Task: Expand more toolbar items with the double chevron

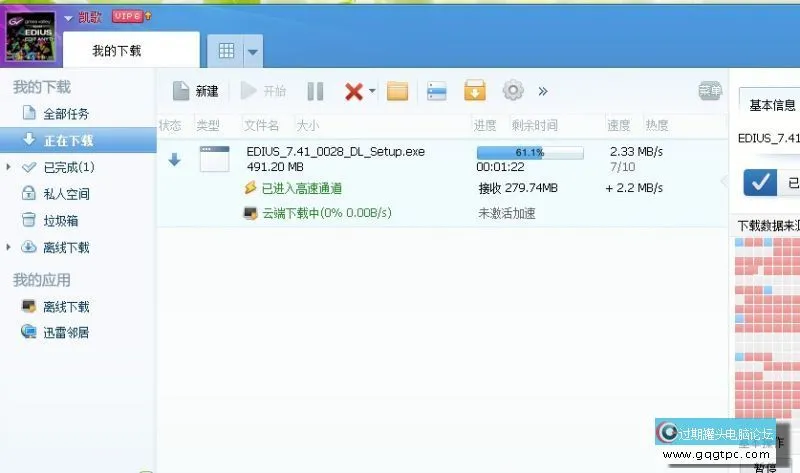Action: [x=543, y=91]
